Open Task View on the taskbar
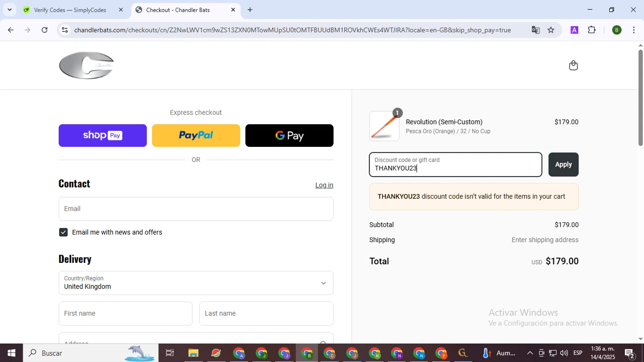The width and height of the screenshot is (644, 362). [x=170, y=353]
